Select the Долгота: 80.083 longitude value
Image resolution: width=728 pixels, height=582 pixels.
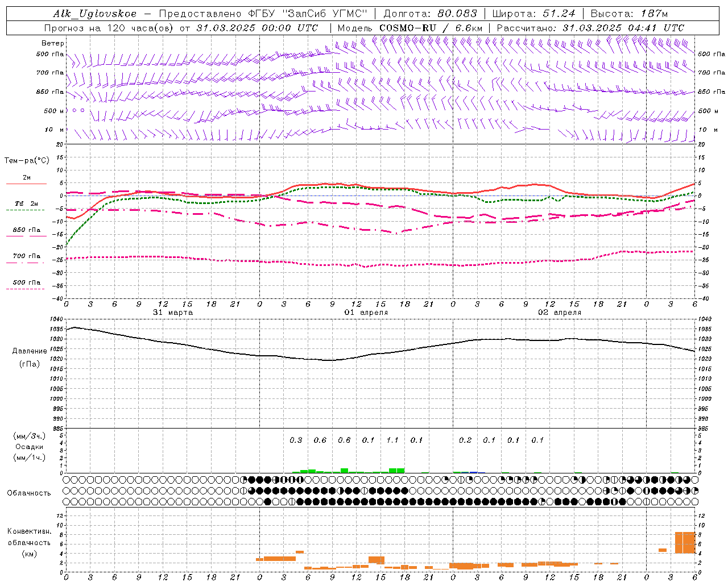point(431,14)
